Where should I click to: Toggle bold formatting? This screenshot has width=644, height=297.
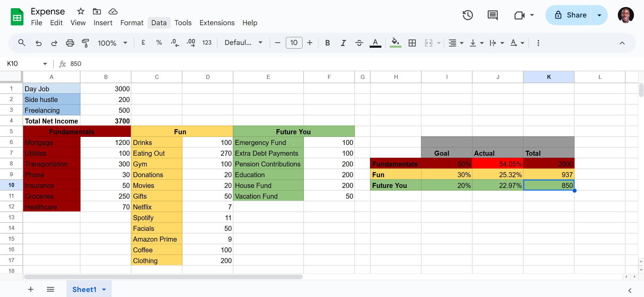click(327, 43)
